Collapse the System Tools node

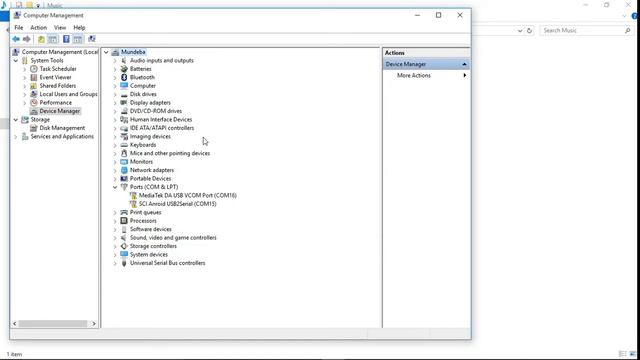pos(16,60)
